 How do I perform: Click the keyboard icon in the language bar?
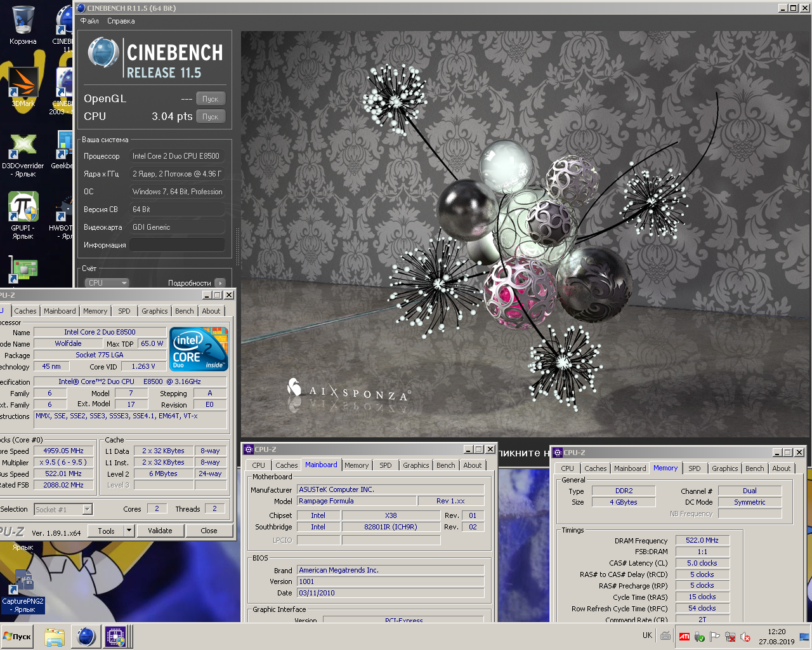click(665, 636)
